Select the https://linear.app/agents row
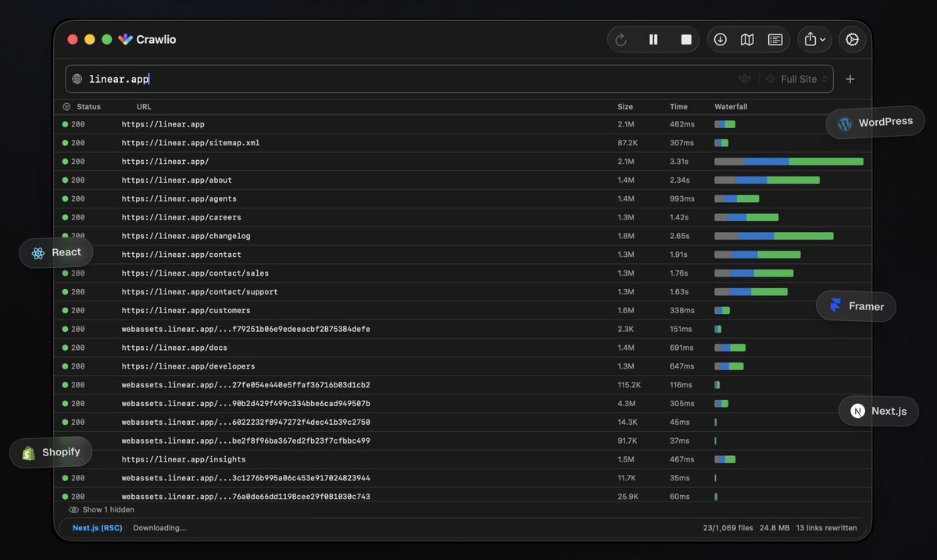 coord(463,199)
